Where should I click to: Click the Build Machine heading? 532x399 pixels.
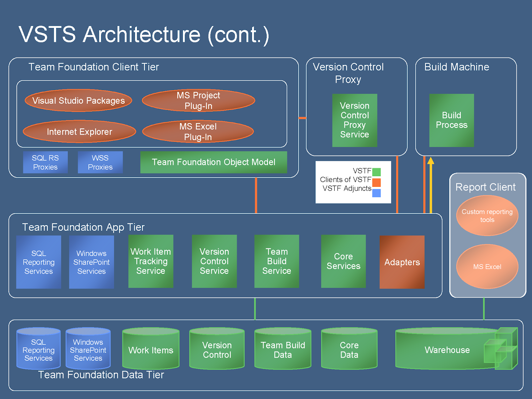click(x=457, y=67)
